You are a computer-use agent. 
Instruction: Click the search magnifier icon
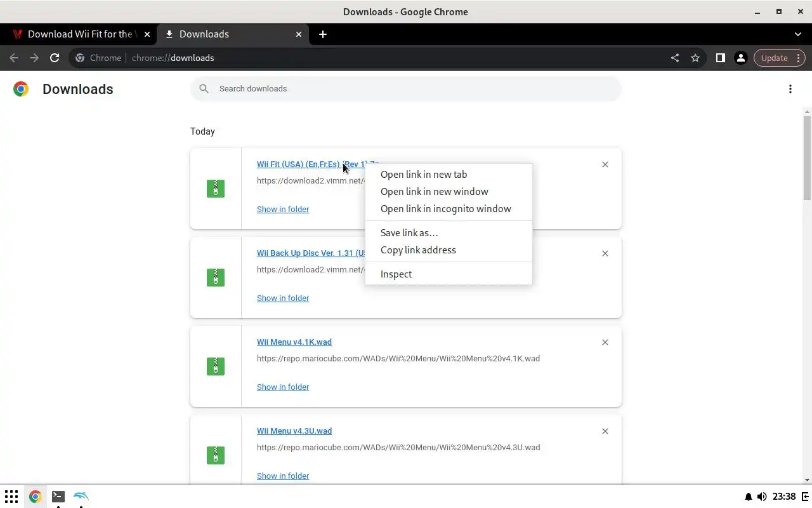click(204, 89)
